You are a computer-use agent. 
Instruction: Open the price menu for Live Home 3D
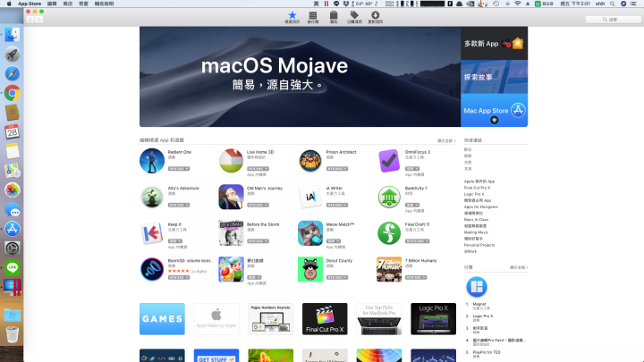pos(258,169)
